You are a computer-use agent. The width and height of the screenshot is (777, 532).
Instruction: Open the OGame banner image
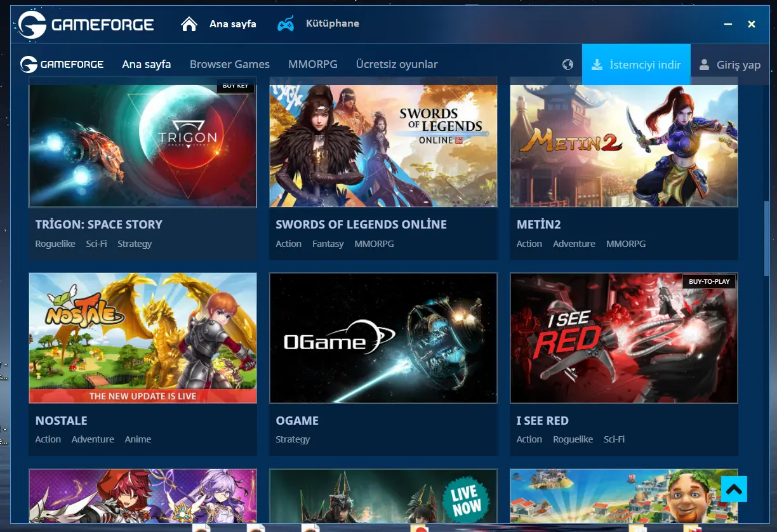coord(383,338)
